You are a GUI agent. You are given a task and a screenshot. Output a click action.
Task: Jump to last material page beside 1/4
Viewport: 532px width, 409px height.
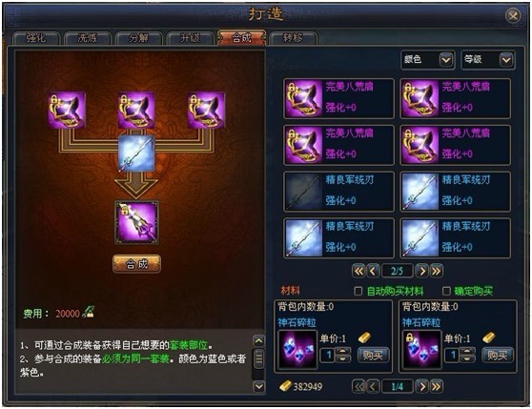437,387
